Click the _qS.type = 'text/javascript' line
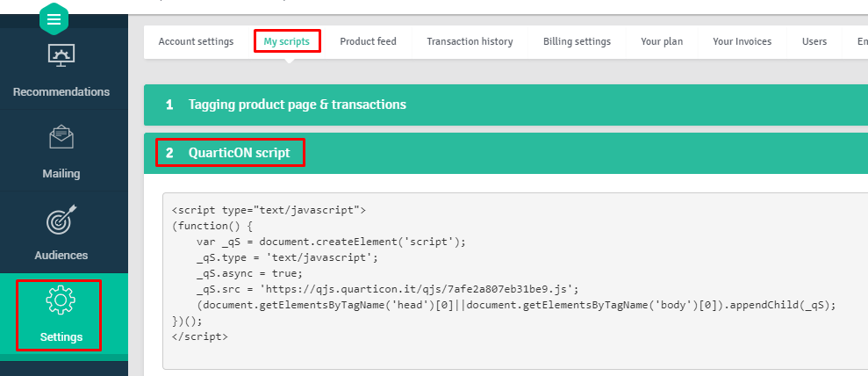 pos(287,257)
